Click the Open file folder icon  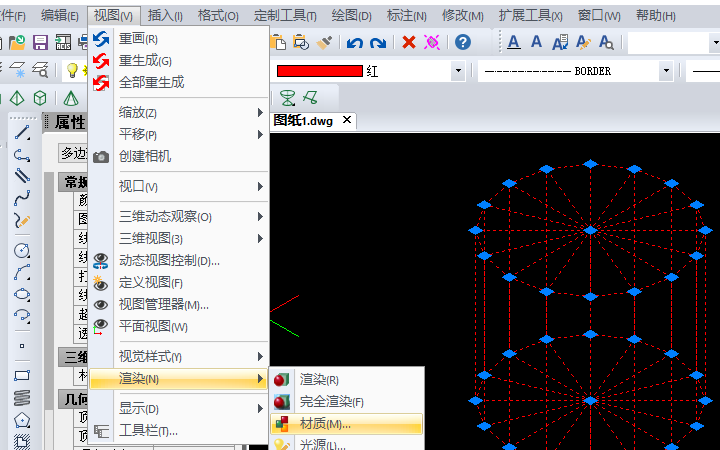coord(17,42)
